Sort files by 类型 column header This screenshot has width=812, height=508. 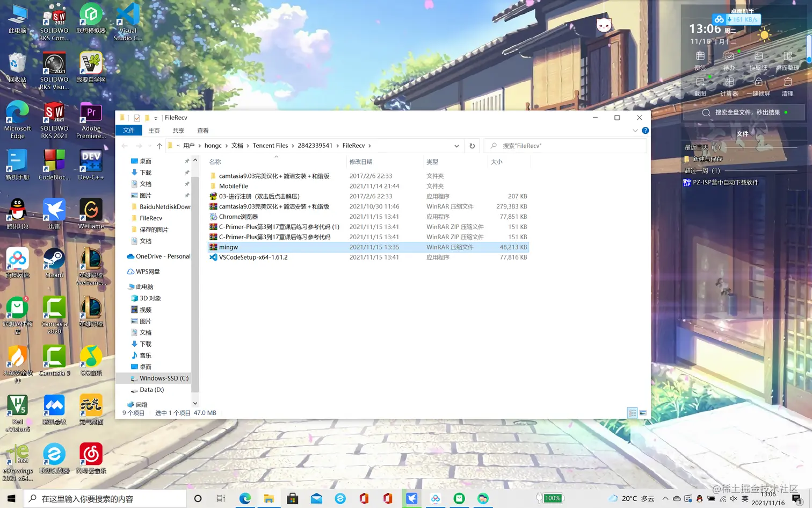point(455,162)
